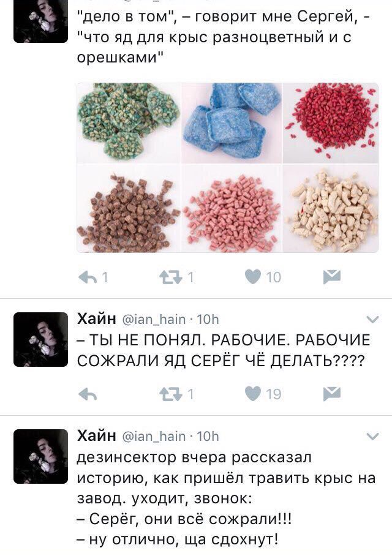The height and width of the screenshot is (556, 392).
Task: View the beige pellets photo
Action: tap(331, 208)
